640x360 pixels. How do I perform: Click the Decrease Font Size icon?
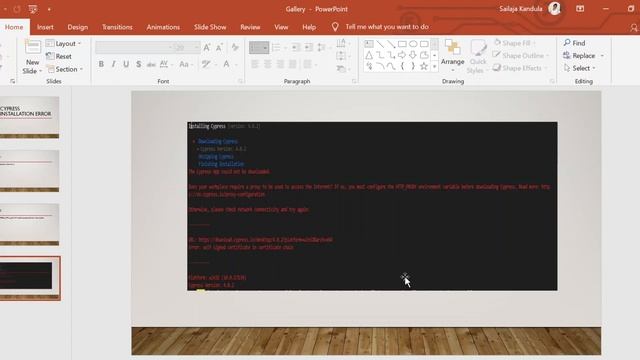(x=219, y=47)
